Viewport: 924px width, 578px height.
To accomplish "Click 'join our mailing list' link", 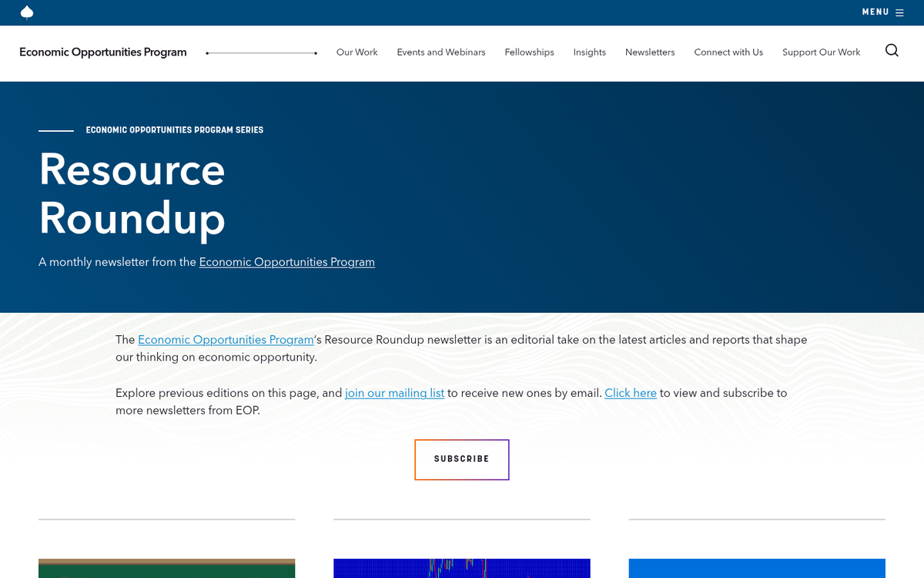I will (x=394, y=393).
